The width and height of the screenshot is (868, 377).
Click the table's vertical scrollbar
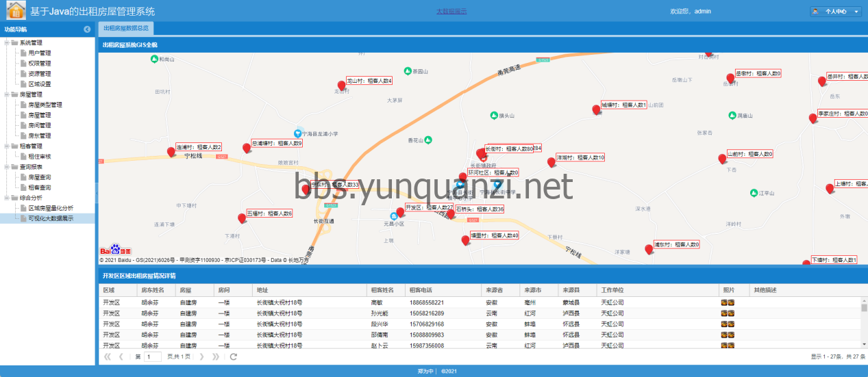pos(863,322)
